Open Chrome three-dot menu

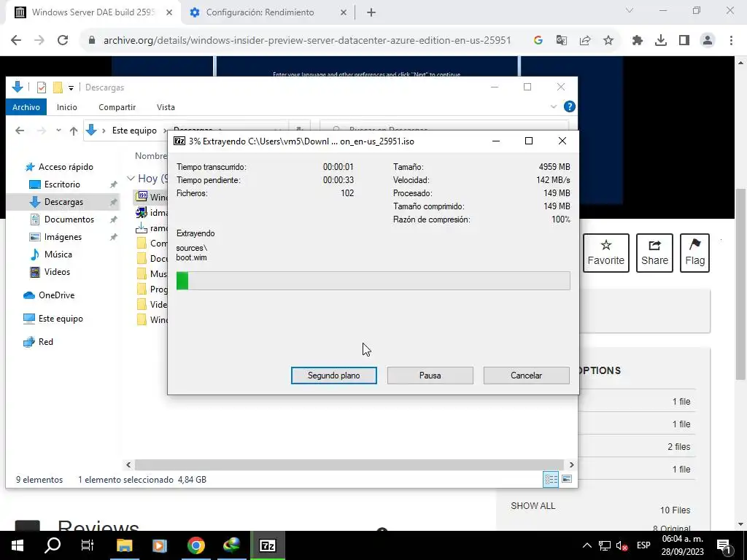pos(731,41)
